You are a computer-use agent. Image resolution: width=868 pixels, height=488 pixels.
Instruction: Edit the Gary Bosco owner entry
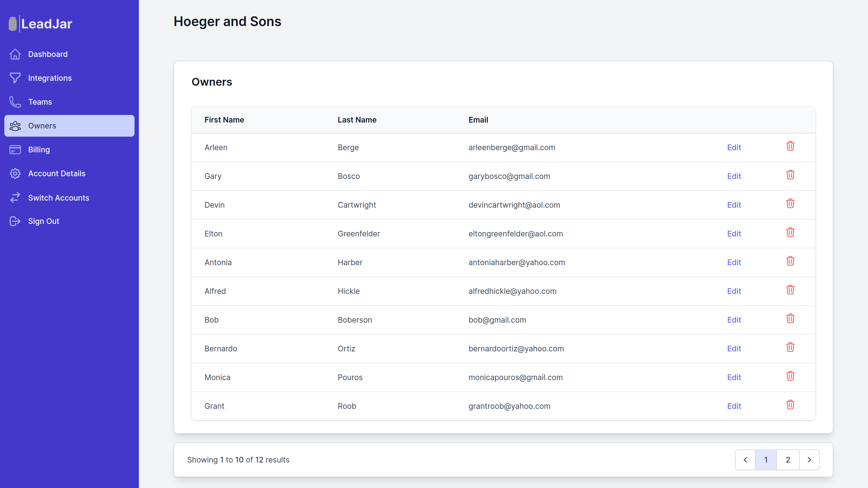(x=734, y=176)
